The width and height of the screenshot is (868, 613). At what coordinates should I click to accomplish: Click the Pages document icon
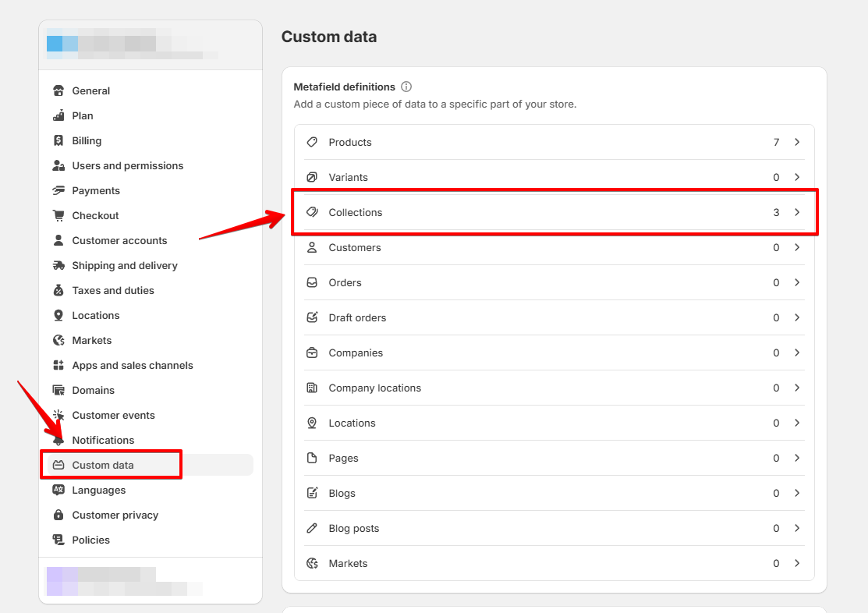[x=312, y=457]
